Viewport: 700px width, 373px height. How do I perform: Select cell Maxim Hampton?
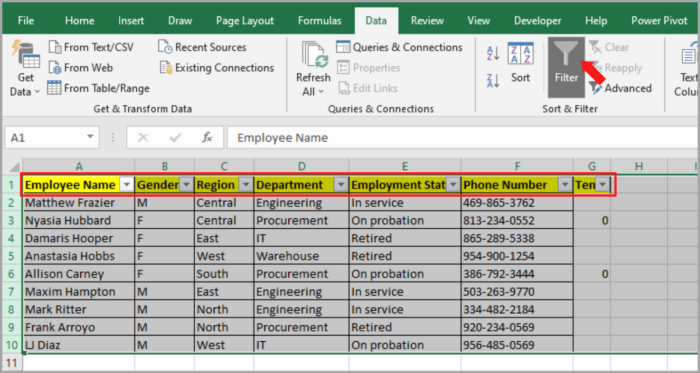pyautogui.click(x=79, y=292)
